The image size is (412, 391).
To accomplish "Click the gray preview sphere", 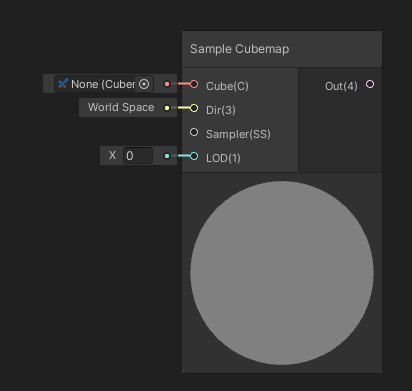I will click(282, 273).
